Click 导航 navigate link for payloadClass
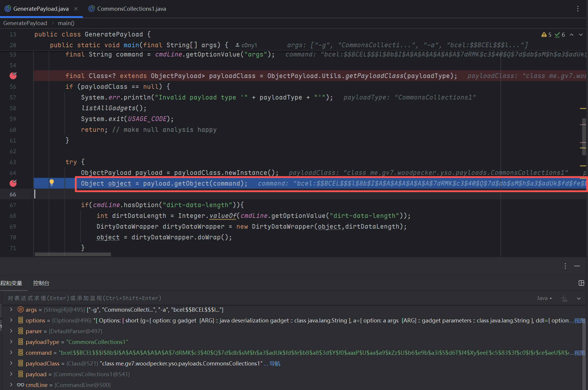The width and height of the screenshot is (588, 390). pyautogui.click(x=275, y=363)
